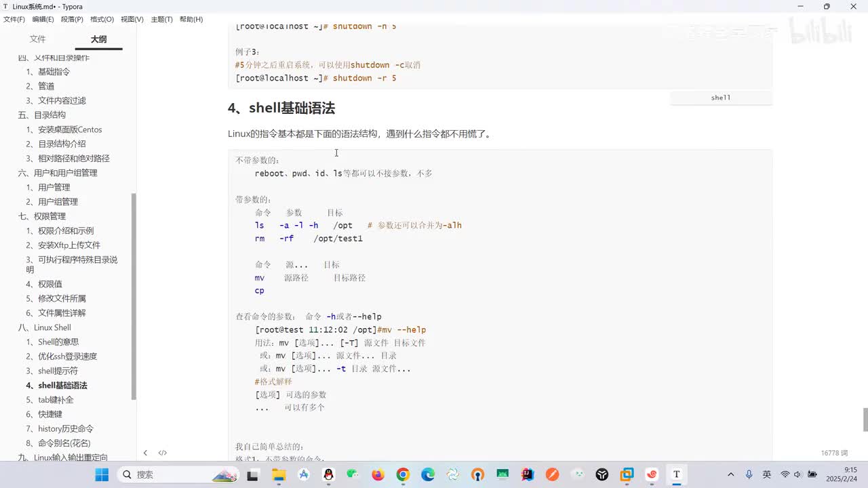Open WeChat from the taskbar
This screenshot has width=868, height=488.
click(353, 474)
